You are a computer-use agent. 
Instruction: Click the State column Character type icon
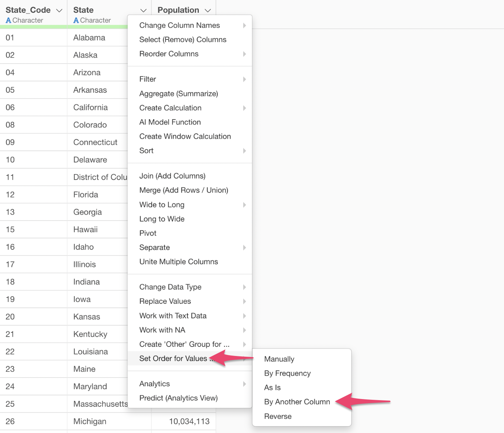(76, 20)
